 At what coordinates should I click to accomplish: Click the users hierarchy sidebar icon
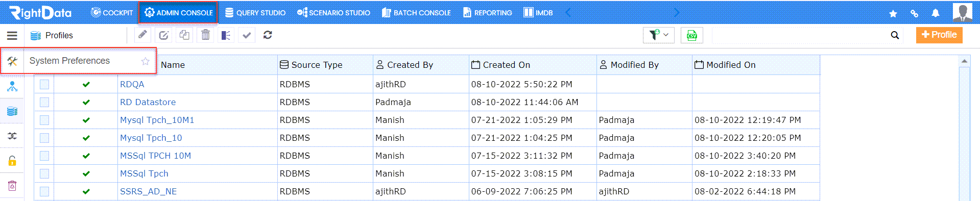coord(12,86)
